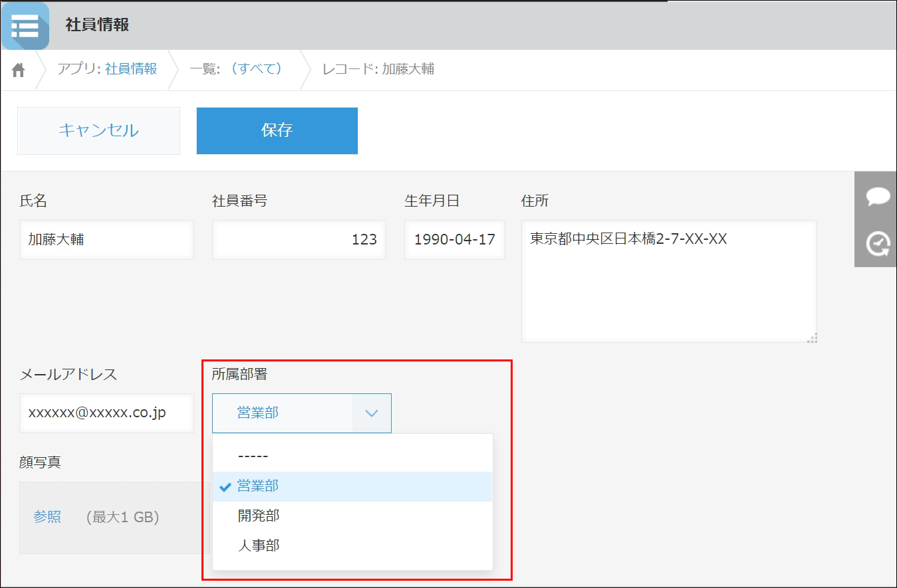
Task: Click the 生年月日 date field
Action: click(x=454, y=240)
